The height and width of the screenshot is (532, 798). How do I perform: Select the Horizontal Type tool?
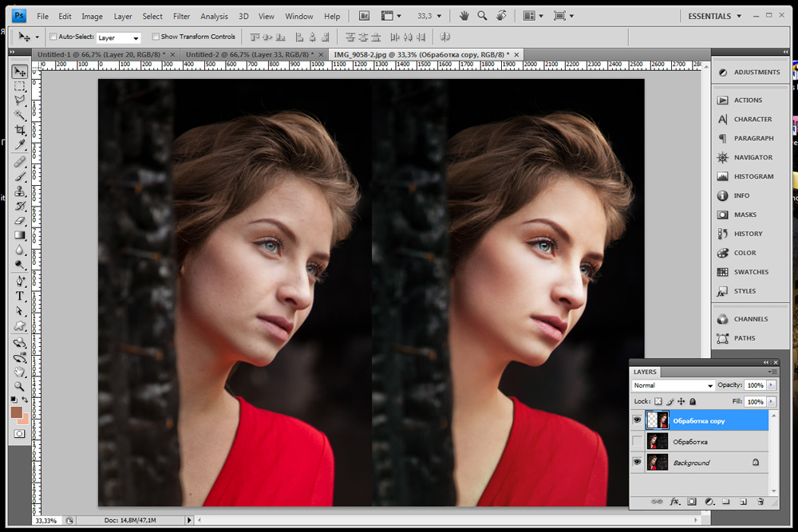tap(20, 296)
